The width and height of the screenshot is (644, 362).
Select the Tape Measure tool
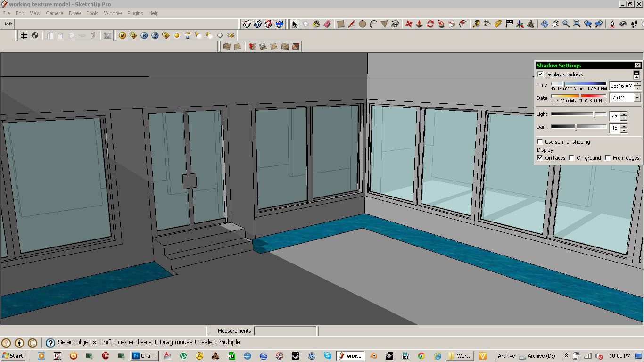coord(476,24)
